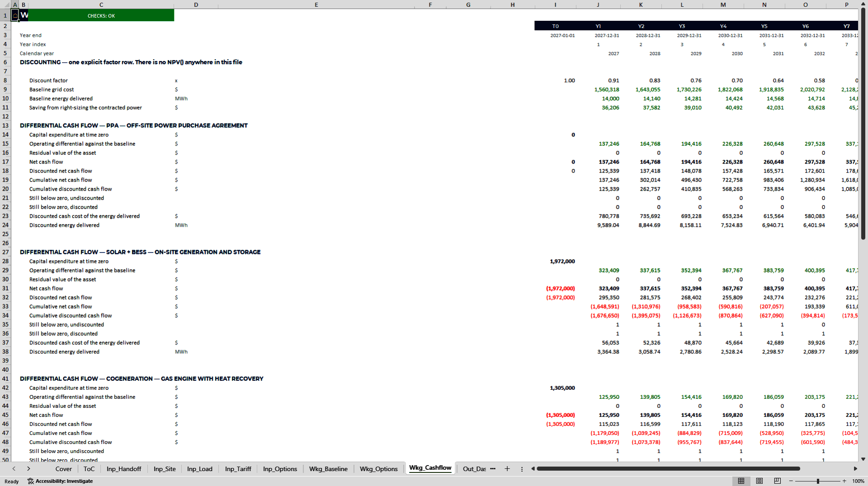Viewport: 868px width, 486px height.
Task: Switch to the Inp_Tariff sheet
Action: (238, 469)
